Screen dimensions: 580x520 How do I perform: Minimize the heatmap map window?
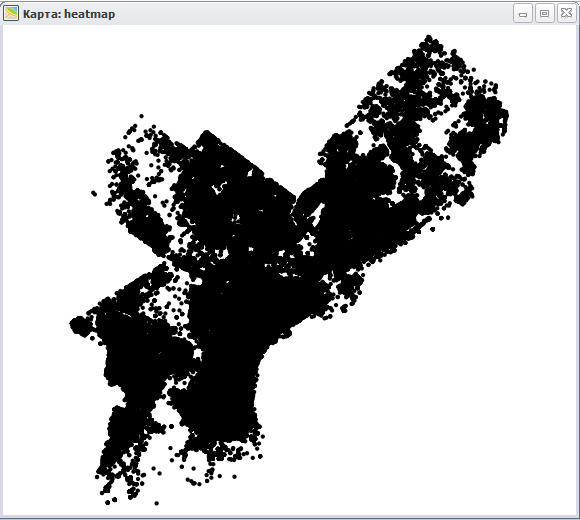coord(523,14)
